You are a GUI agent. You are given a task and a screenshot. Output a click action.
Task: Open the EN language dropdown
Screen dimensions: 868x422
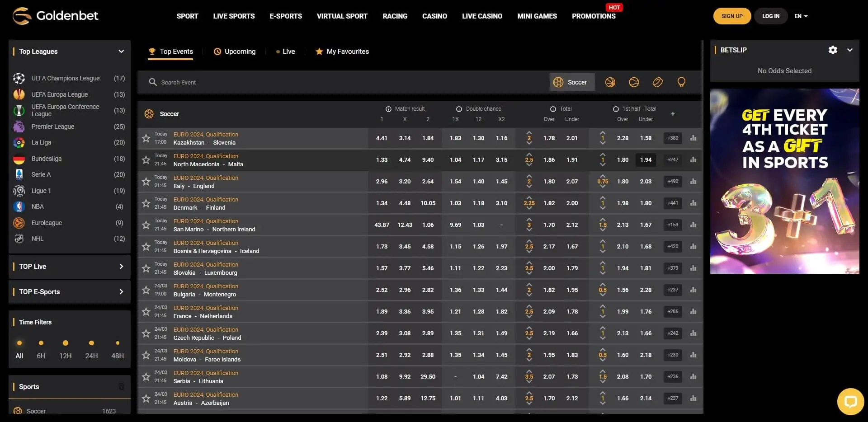tap(801, 16)
